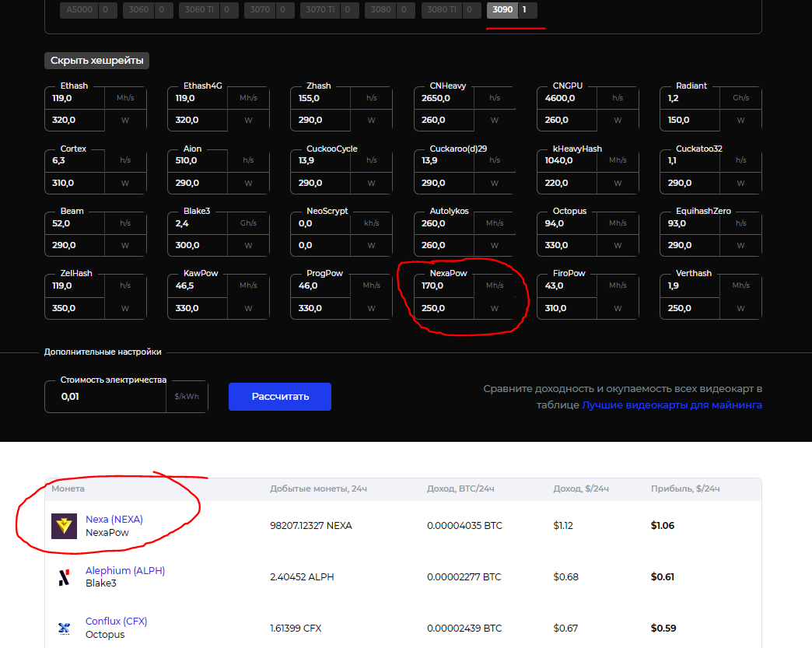Viewport: 812px width, 648px height.
Task: Edit ProgPow hashrate field 46,0
Action: tap(320, 285)
